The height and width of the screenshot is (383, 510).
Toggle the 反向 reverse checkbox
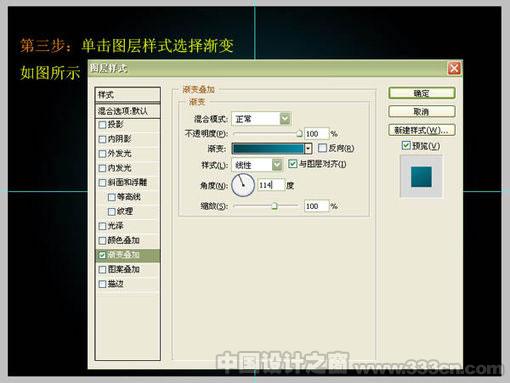click(322, 148)
